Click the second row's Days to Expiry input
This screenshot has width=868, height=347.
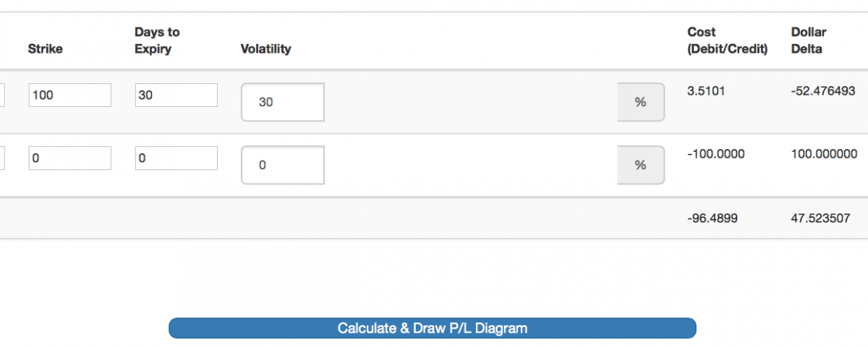point(176,158)
